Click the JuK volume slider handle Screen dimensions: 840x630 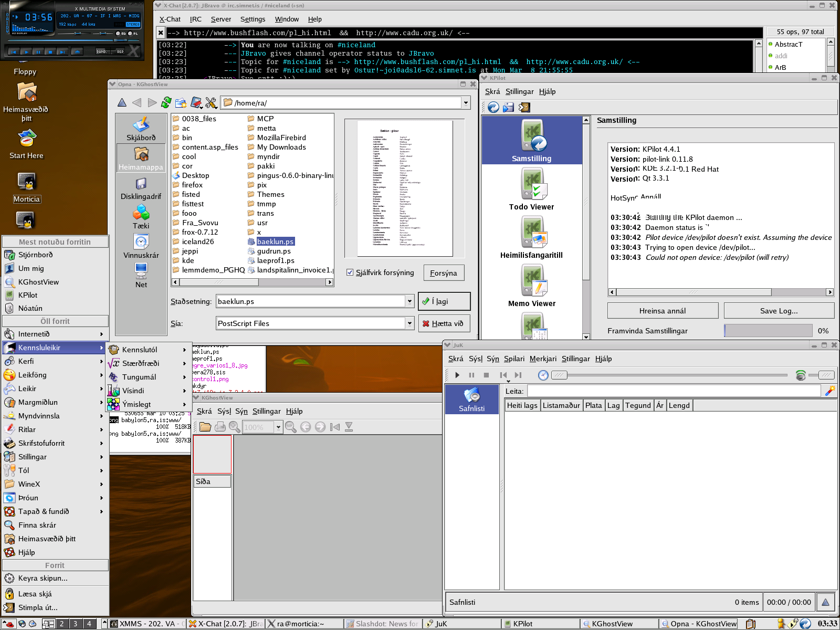(826, 375)
